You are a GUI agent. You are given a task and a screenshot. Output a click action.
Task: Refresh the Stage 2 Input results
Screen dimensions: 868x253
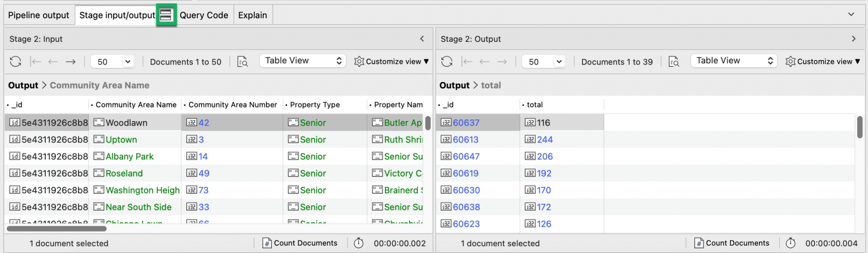(x=15, y=62)
